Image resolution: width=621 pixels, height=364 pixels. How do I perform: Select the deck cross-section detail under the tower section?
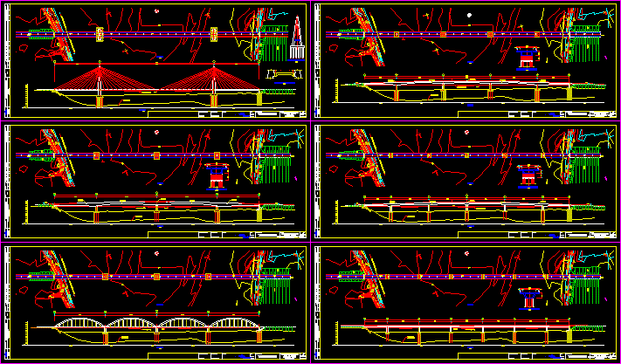tap(281, 73)
